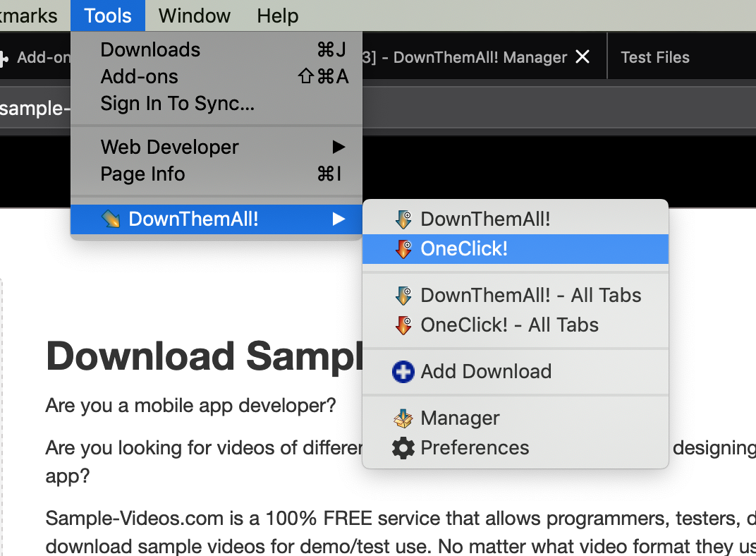Choose Page Info from Tools menu

tap(216, 174)
